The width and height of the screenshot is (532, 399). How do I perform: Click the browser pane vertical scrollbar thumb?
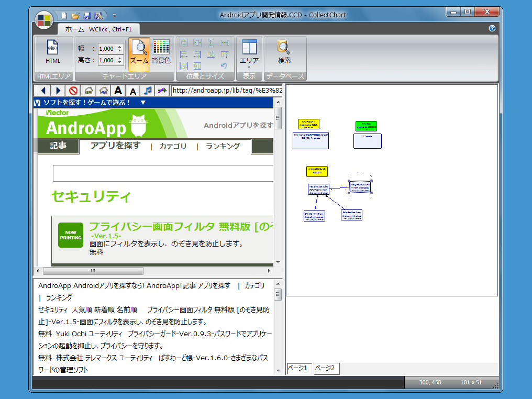pos(278,118)
